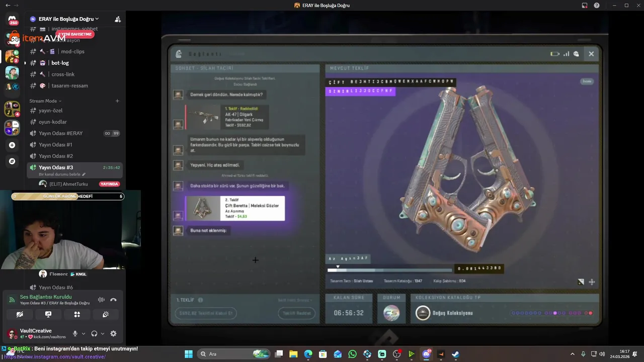
Task: Click info icon next to 1. TEKLİF
Action: coord(200,300)
